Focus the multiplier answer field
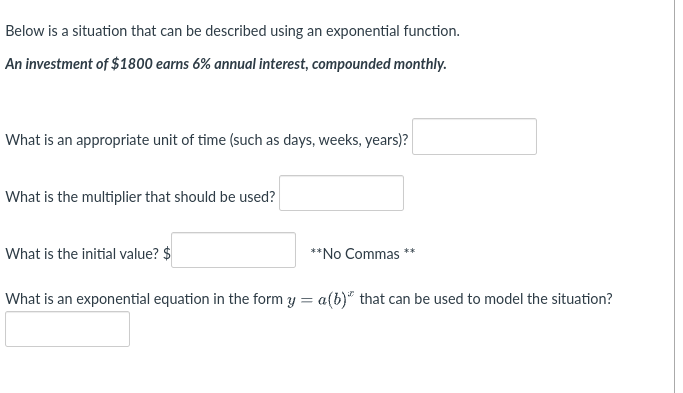Image resolution: width=683 pixels, height=393 pixels. pyautogui.click(x=342, y=193)
